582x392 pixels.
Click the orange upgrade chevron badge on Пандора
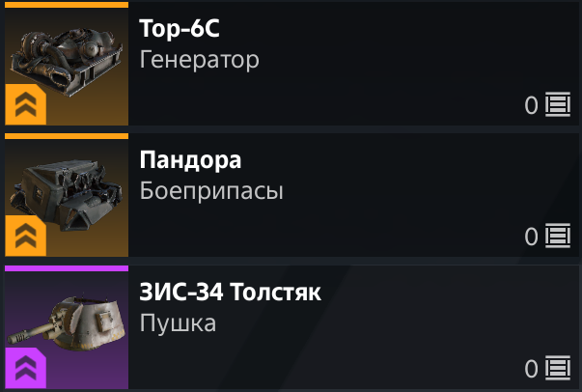point(26,236)
